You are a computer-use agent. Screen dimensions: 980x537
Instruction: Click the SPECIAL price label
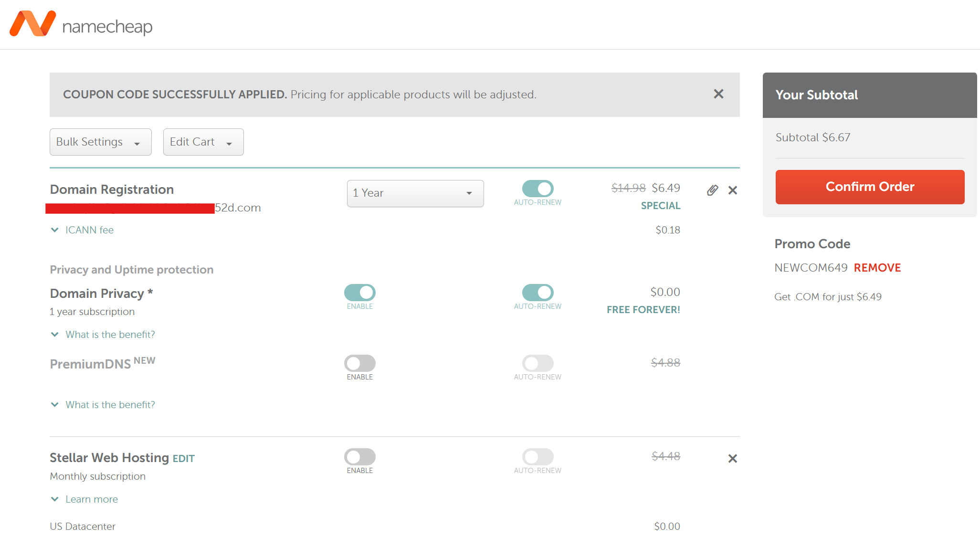click(661, 206)
